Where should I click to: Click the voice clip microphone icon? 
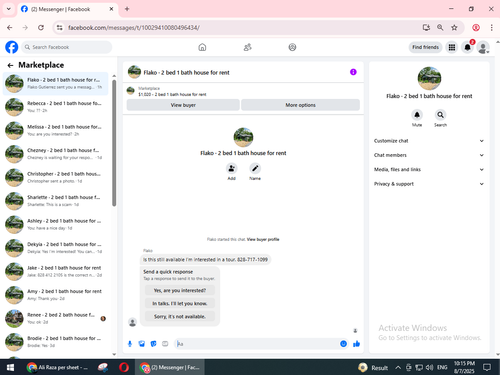(x=130, y=344)
